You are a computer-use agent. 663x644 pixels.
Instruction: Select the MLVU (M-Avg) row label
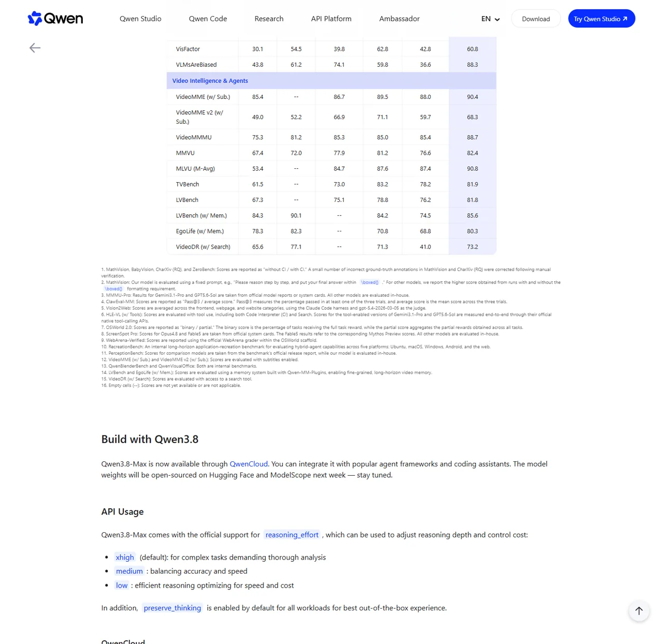coord(195,168)
